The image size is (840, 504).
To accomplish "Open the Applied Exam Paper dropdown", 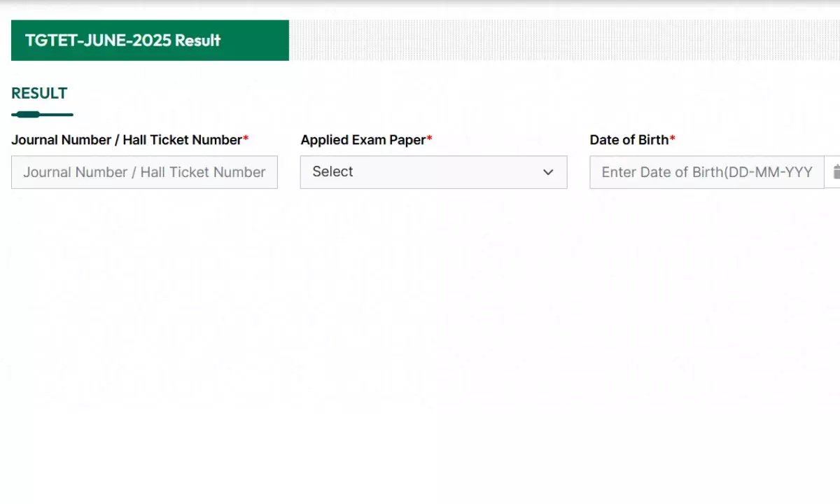I will (x=433, y=172).
